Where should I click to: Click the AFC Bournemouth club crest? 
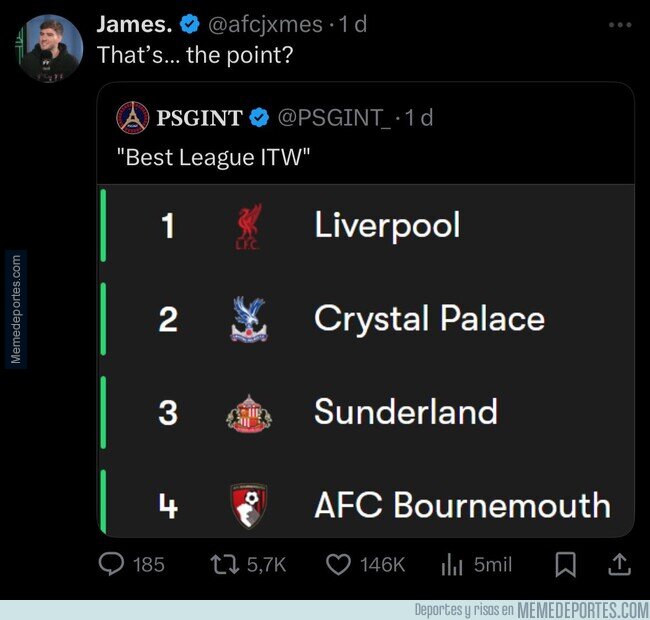(246, 505)
